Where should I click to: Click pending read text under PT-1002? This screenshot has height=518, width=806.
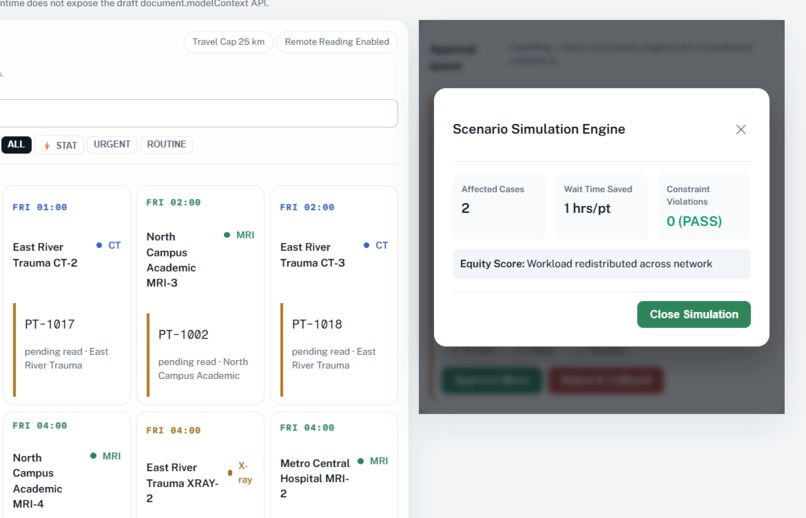203,369
